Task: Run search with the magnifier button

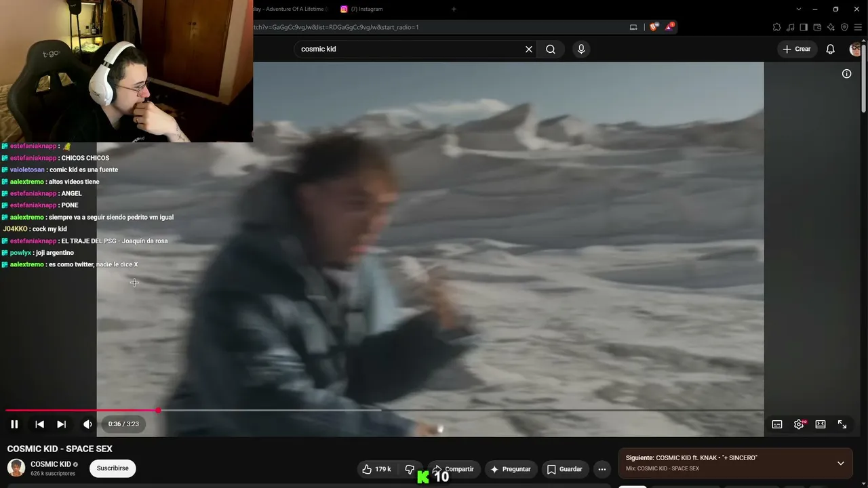Action: pyautogui.click(x=551, y=49)
